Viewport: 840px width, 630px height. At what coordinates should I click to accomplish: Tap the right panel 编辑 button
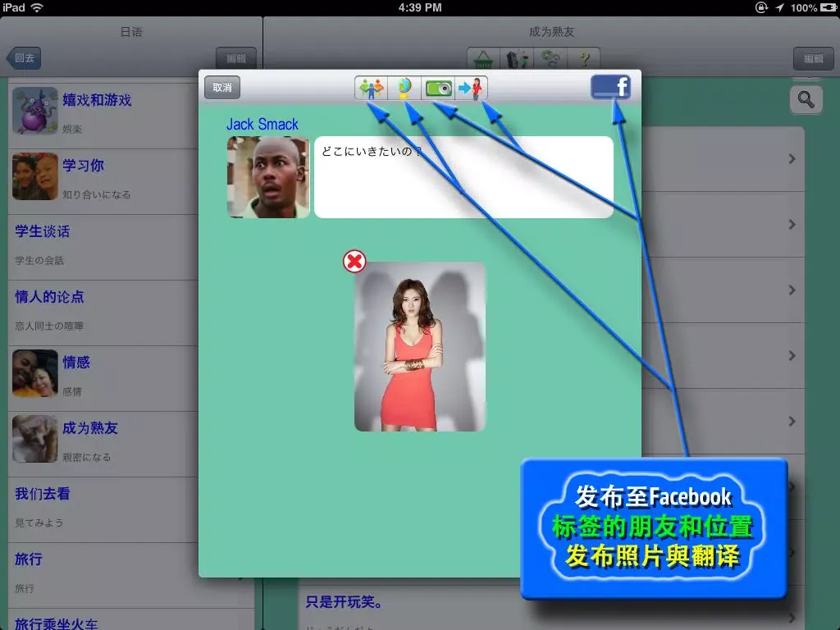point(813,58)
